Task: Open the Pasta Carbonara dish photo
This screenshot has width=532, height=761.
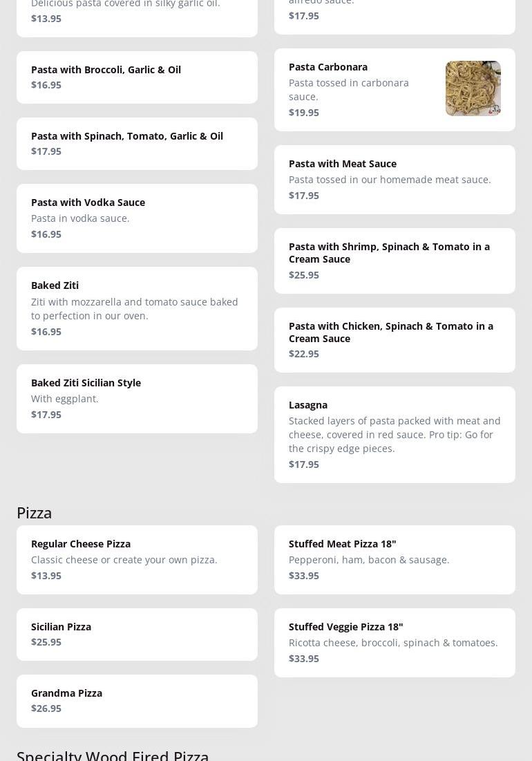Action: point(473,88)
